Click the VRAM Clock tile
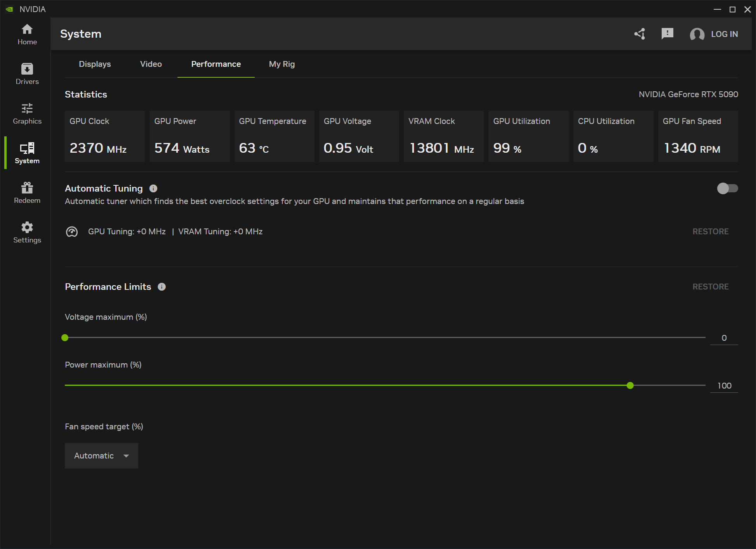Viewport: 756px width, 549px height. pyautogui.click(x=444, y=136)
